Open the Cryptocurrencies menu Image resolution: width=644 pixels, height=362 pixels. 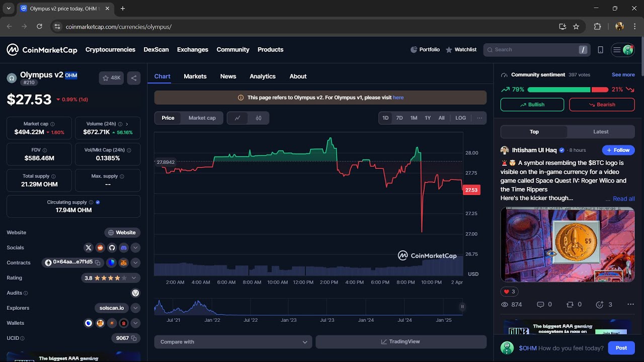110,50
